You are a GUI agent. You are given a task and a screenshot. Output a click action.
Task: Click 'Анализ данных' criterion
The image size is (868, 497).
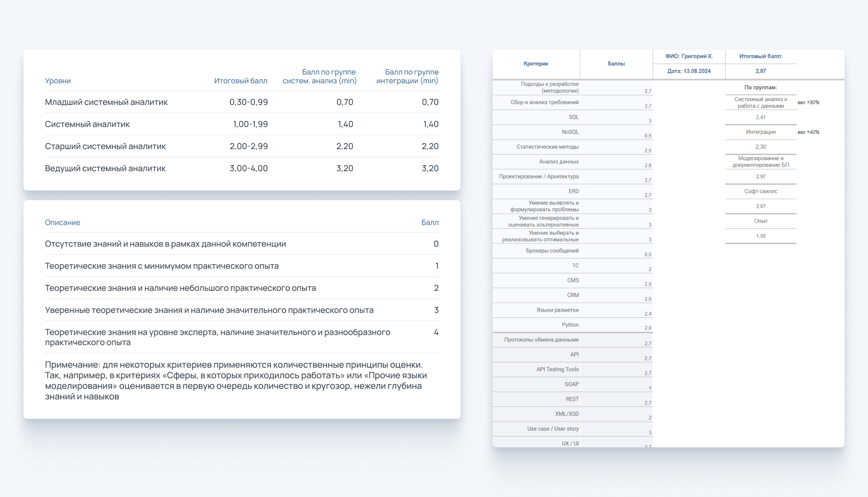coord(559,162)
